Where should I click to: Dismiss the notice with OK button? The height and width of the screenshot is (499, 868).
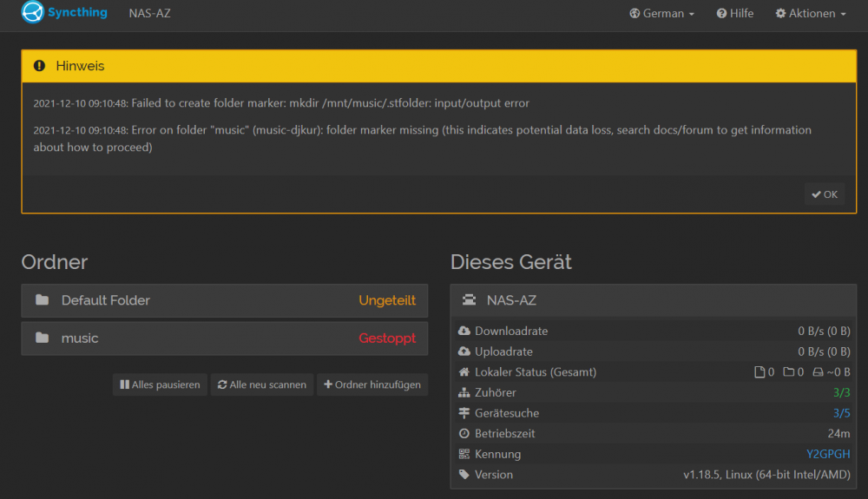click(825, 194)
